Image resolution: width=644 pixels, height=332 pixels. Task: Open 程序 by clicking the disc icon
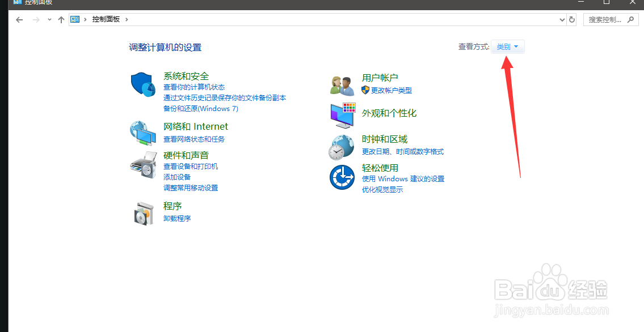coord(143,213)
